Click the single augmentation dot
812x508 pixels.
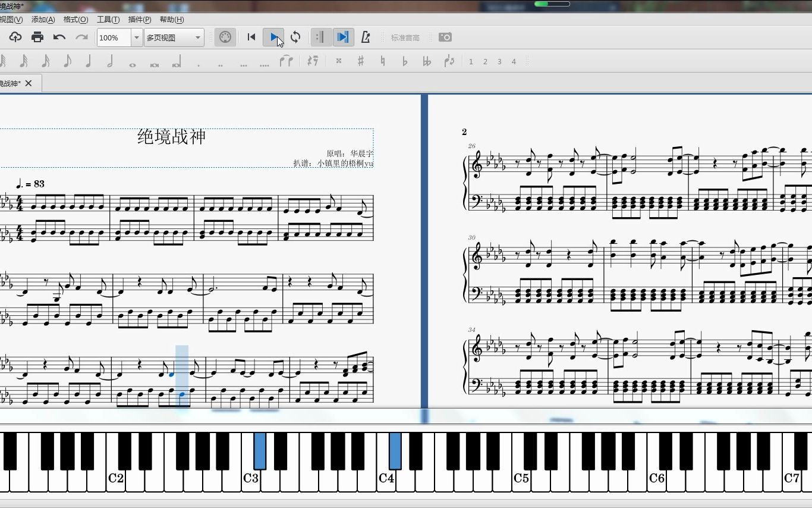[199, 64]
